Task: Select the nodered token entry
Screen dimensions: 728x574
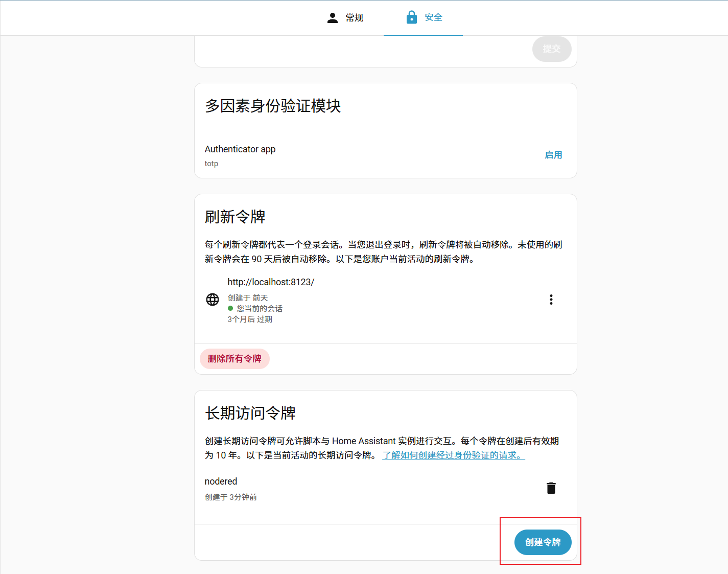Action: (x=221, y=481)
